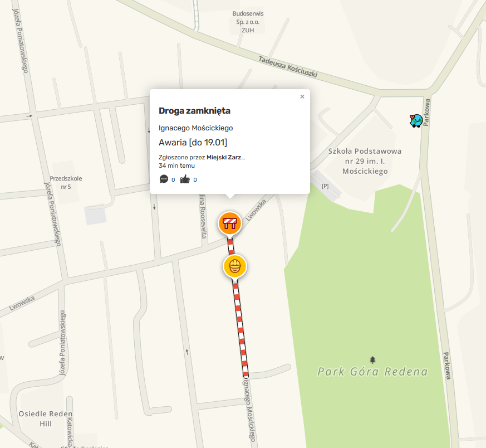486x448 pixels.
Task: Click the [P] parking label marker
Action: 325,186
